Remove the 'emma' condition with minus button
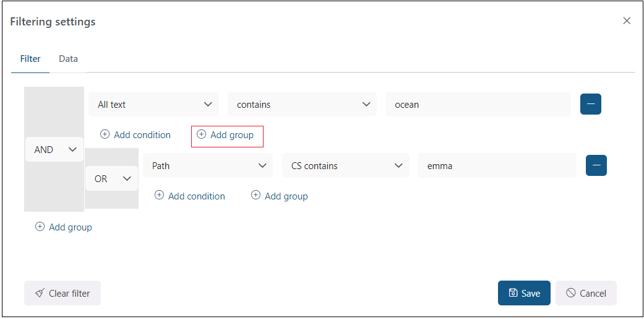This screenshot has height=319, width=644. [x=596, y=166]
